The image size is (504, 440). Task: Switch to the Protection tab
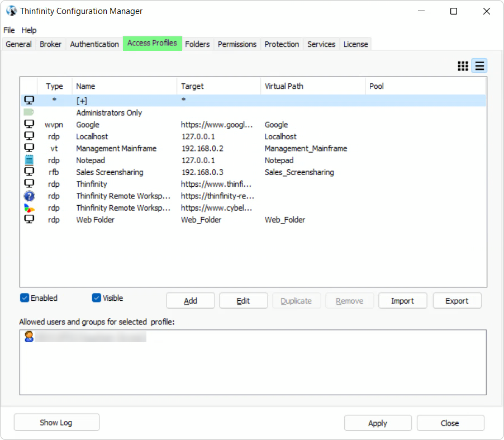tap(282, 44)
